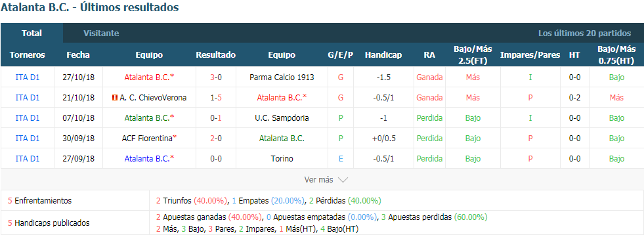The image size is (644, 237).
Task: Click Torino team name
Action: point(282,159)
